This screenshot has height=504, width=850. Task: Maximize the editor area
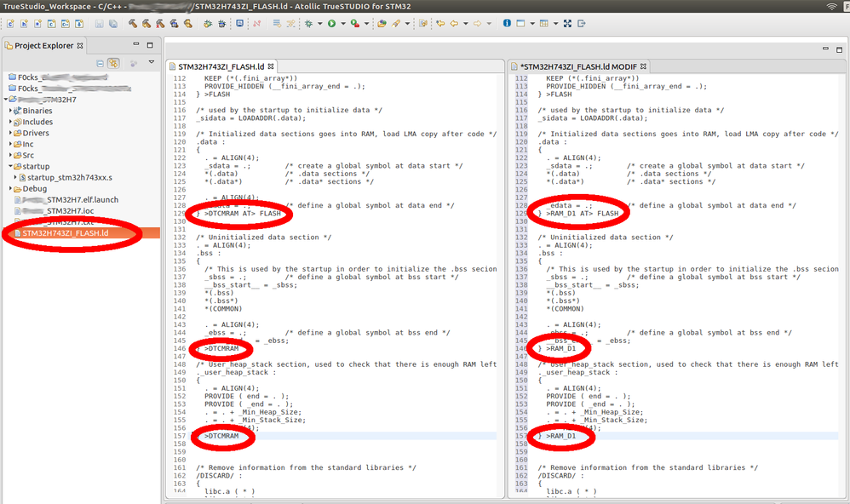click(x=839, y=49)
